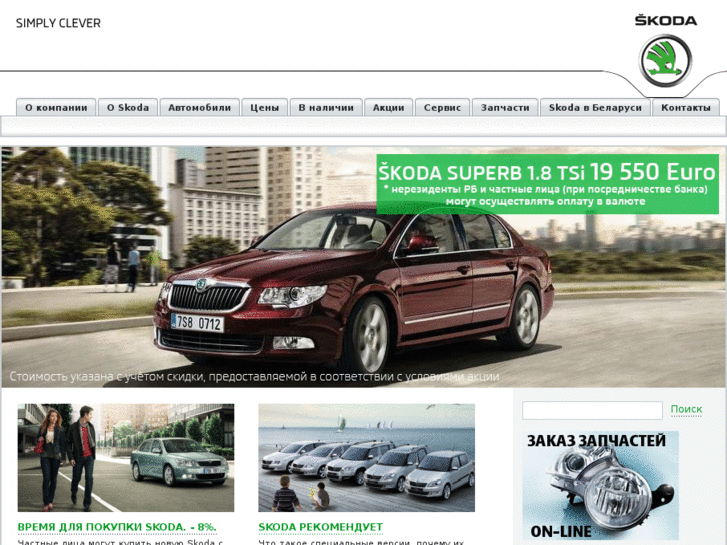Image resolution: width=727 pixels, height=545 pixels.
Task: Click the Škoda Superb hero banner image
Action: click(x=363, y=267)
